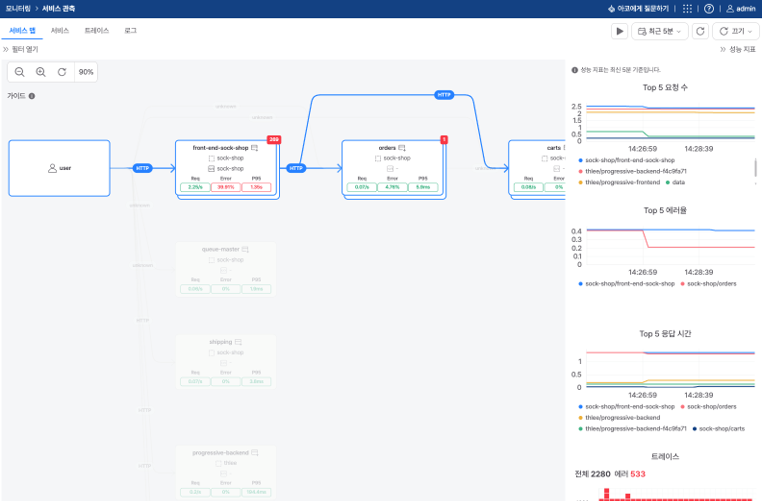Viewport: 762px width, 501px height.
Task: Click front-end-sock-shop error rate 39.91% value
Action: point(226,187)
